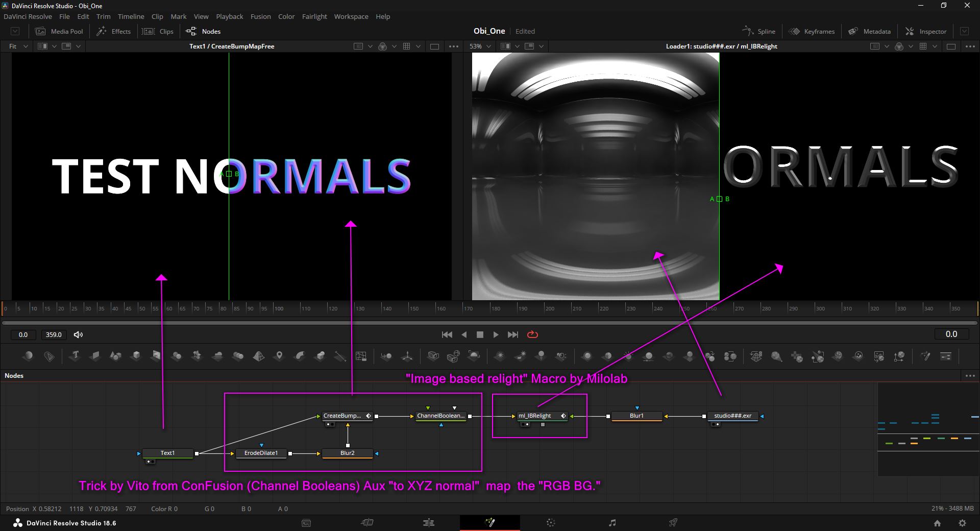Toggle loop playback mode
Viewport: 980px width, 531px height.
(532, 334)
